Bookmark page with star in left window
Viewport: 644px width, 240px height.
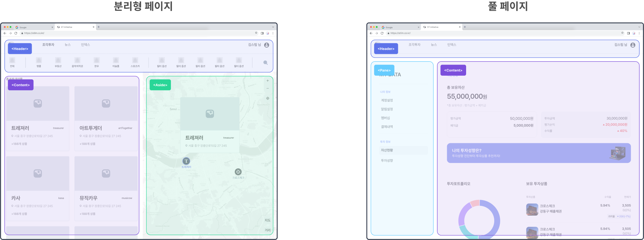(256, 33)
